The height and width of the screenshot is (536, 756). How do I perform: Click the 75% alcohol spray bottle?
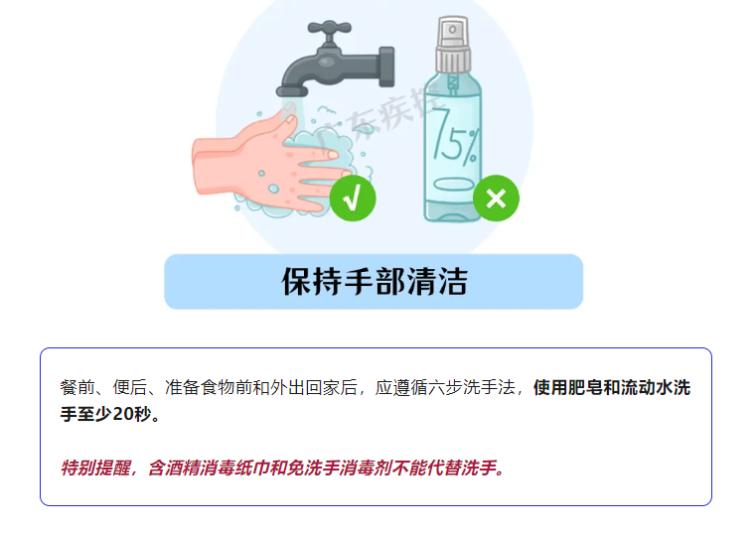click(x=453, y=119)
